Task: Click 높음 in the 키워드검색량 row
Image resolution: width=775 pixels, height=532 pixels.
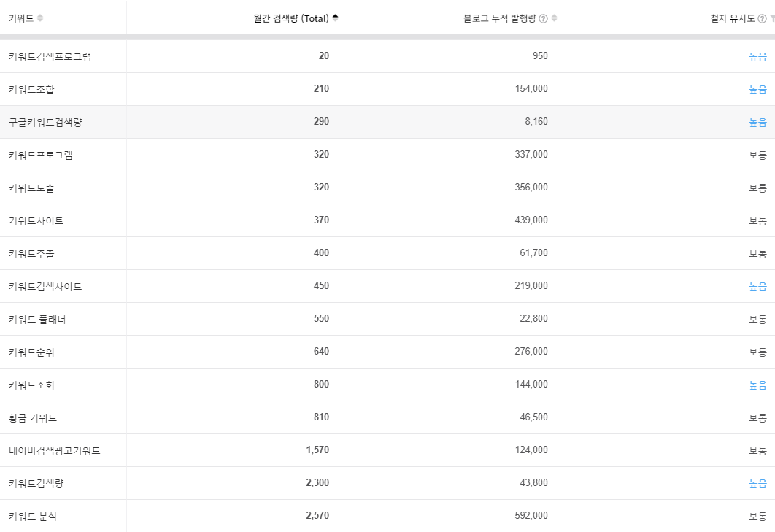Action: point(759,483)
